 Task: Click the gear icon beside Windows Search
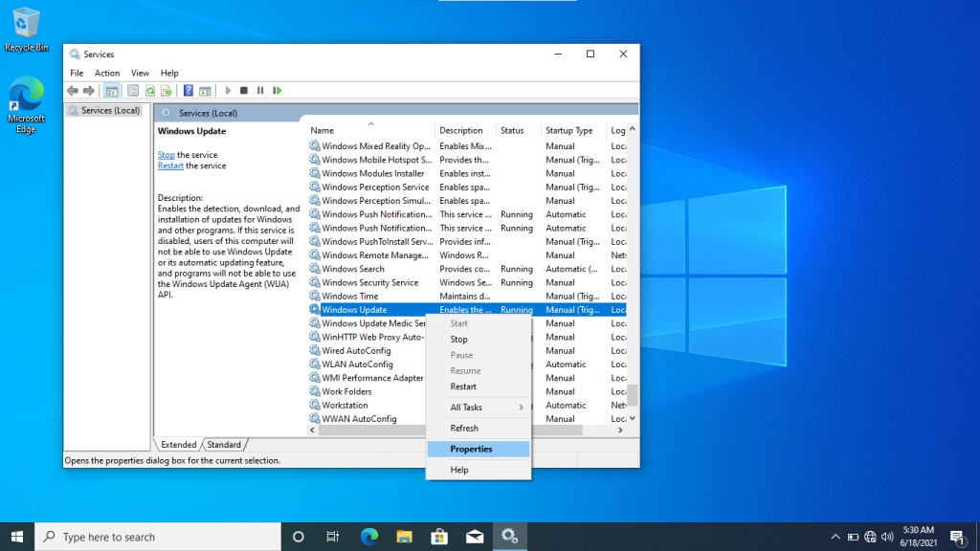[314, 269]
